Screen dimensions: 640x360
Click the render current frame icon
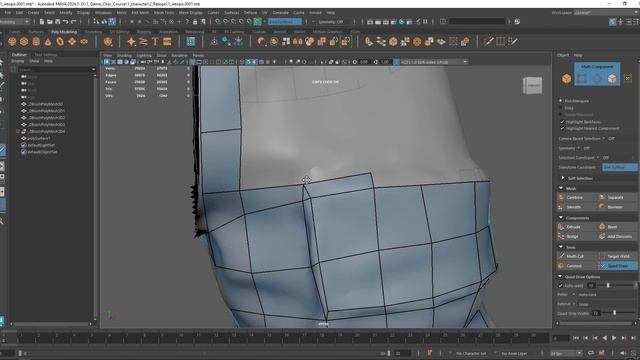[x=378, y=22]
